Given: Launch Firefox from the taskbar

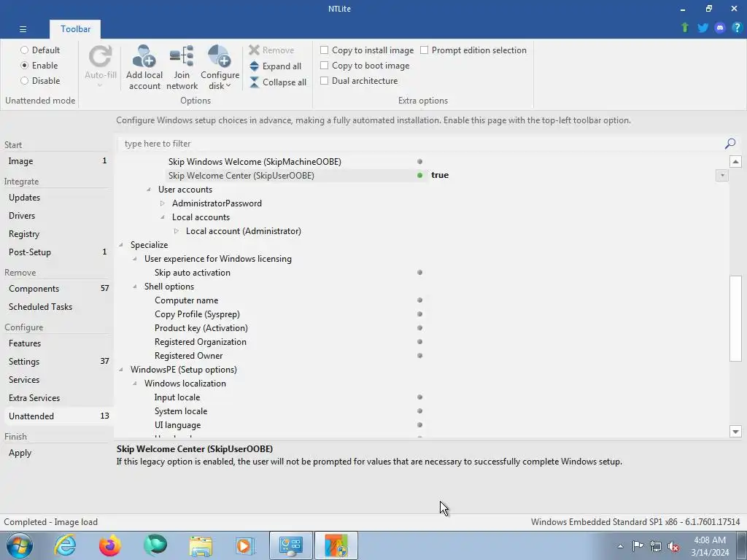Looking at the screenshot, I should 110,545.
